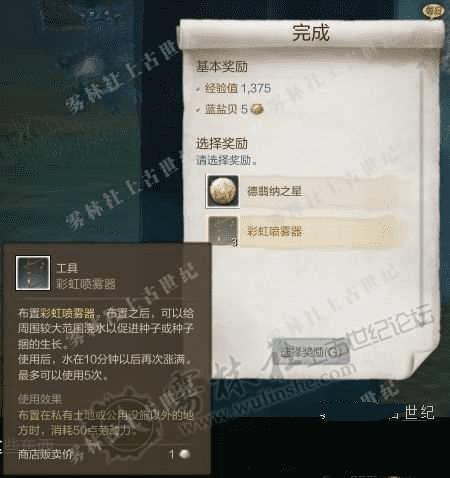Screen dimensions: 450x478
Task: Click the speech bubble icon above the scroll
Action: [433, 11]
